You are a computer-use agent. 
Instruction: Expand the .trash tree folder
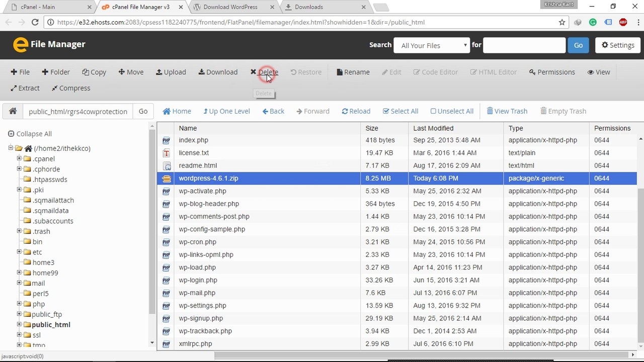pos(19,231)
